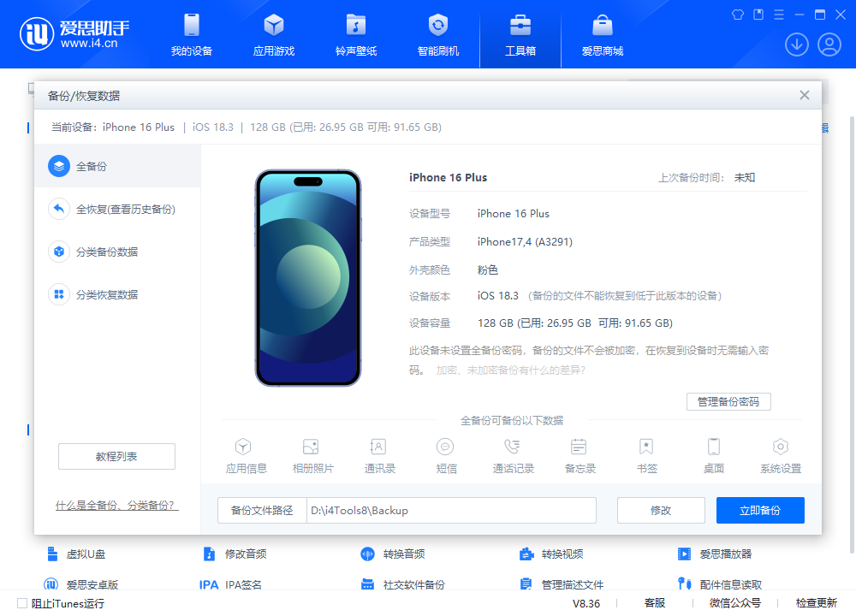Select the 系统设置 system settings backup icon
Viewport: 856px width, 616px height.
tap(780, 453)
